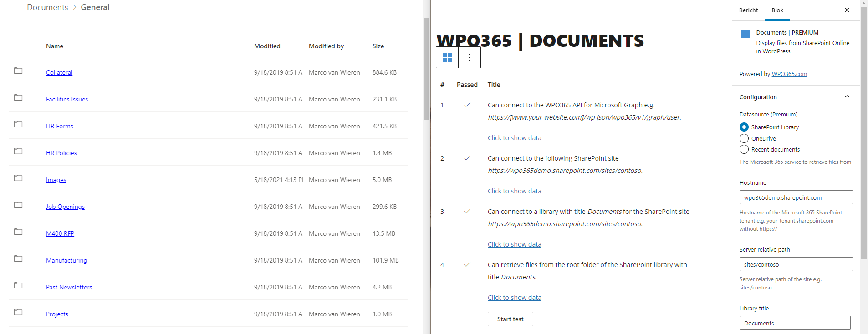Select OneDrive datasource
Screen dimensions: 868x334
(x=744, y=138)
